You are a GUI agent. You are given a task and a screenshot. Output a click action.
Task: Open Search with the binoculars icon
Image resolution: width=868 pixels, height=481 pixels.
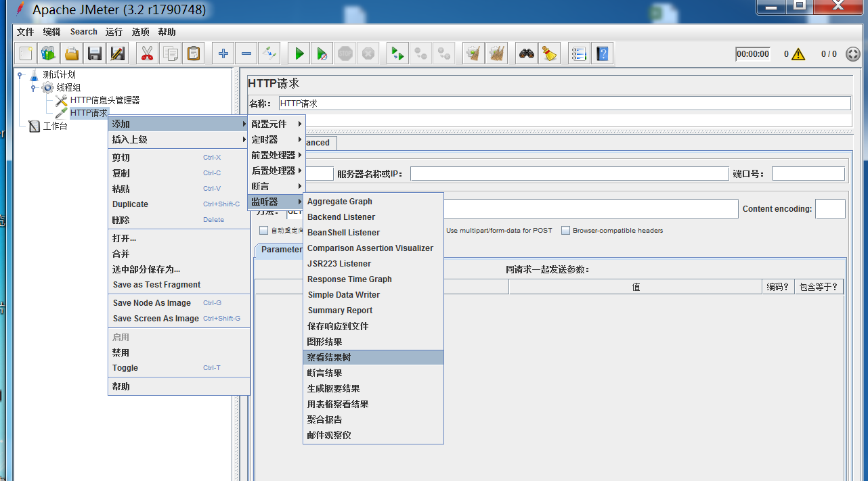(526, 53)
